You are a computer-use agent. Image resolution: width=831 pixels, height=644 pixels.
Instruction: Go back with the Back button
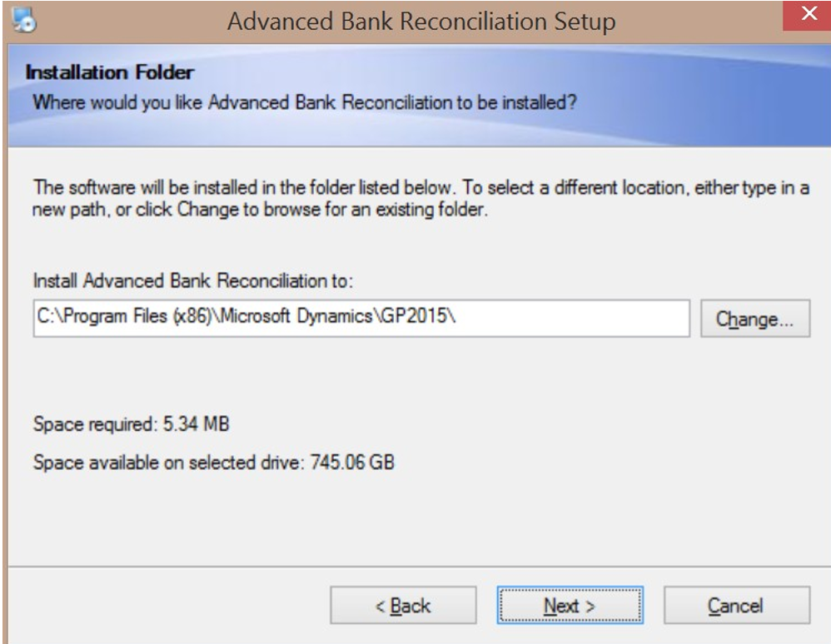click(403, 606)
